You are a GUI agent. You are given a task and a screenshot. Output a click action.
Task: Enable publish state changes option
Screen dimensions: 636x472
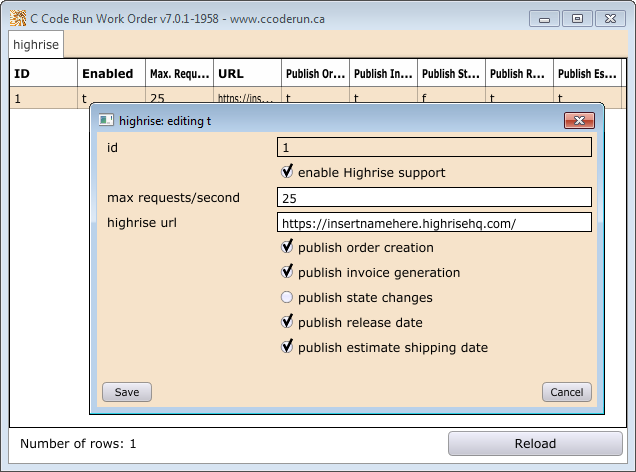[x=288, y=297]
